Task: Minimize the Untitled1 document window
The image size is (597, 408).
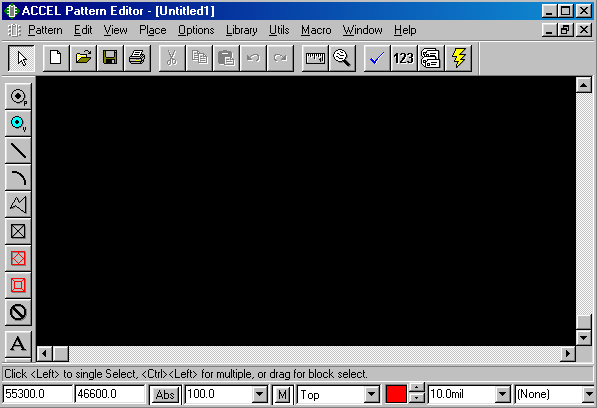Action: [549, 30]
